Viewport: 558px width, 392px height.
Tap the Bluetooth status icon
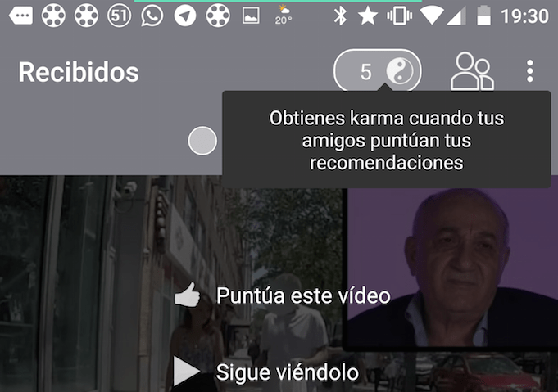[x=340, y=16]
